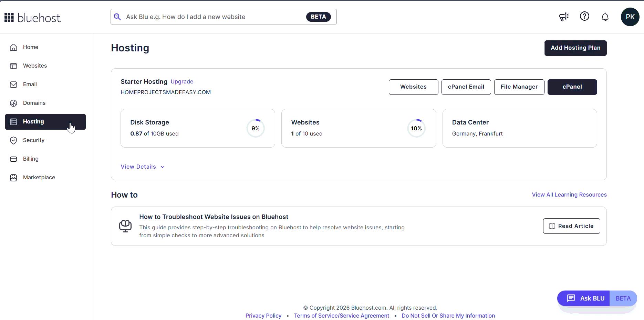Click the Add Hosting Plan button
Image resolution: width=644 pixels, height=320 pixels.
tap(575, 48)
